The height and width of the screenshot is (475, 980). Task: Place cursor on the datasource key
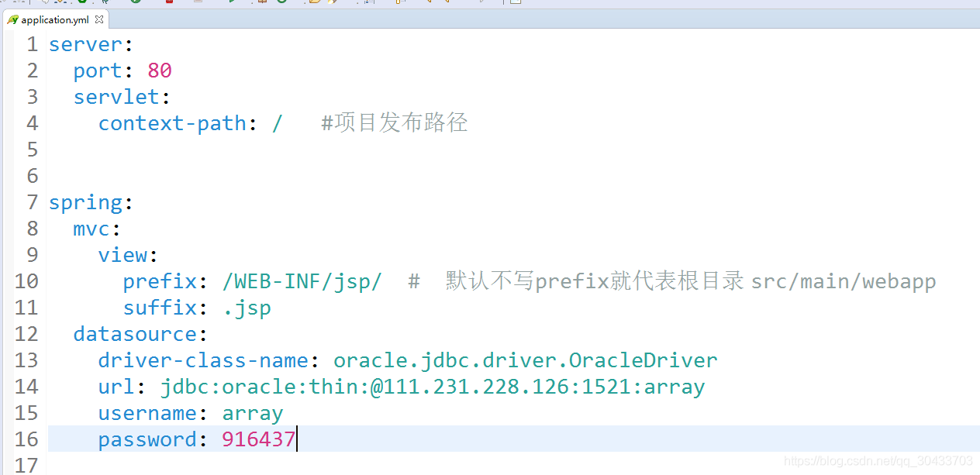click(x=135, y=335)
